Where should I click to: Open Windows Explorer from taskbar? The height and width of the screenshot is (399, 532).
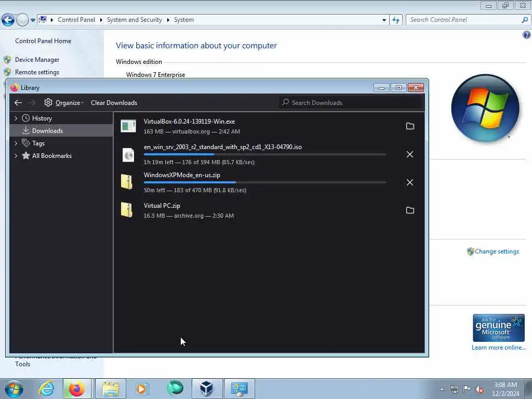pyautogui.click(x=111, y=389)
